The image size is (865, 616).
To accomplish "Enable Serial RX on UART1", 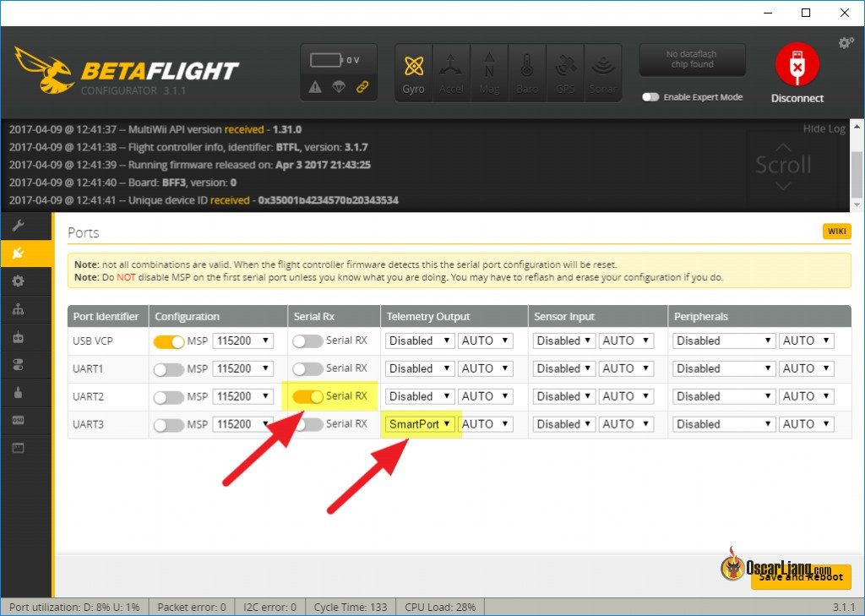I will pos(307,368).
